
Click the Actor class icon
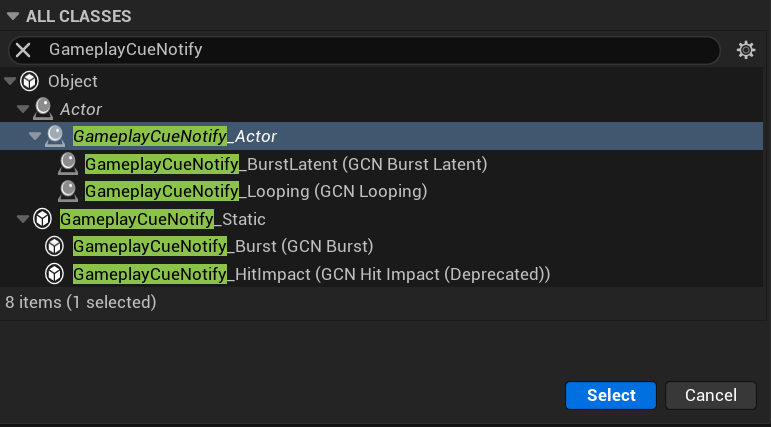pos(43,108)
